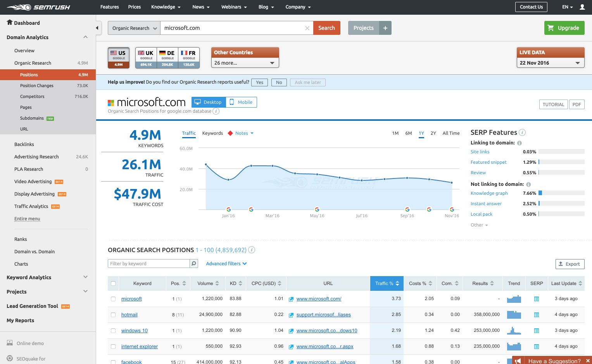Click the info icon next to Not linking to domain
Screen dimensions: 592x364
click(528, 184)
